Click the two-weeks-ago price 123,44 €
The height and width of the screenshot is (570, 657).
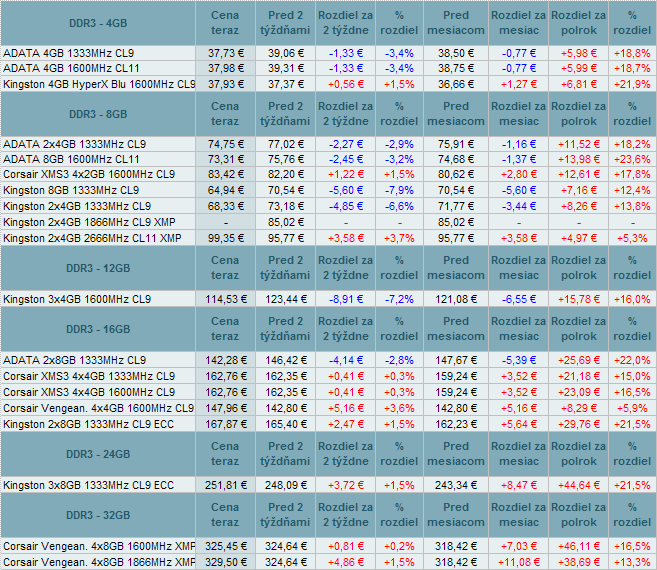[x=286, y=299]
